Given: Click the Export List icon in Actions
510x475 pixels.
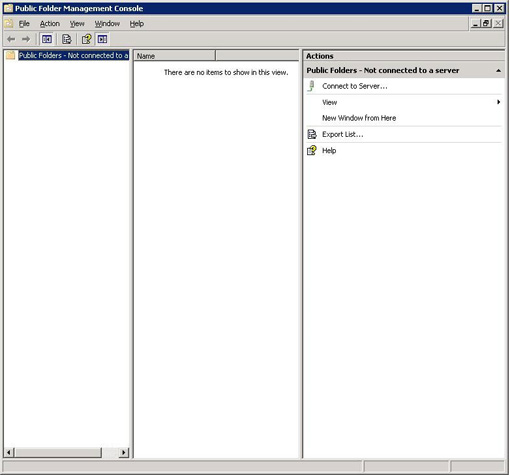Looking at the screenshot, I should pyautogui.click(x=312, y=134).
